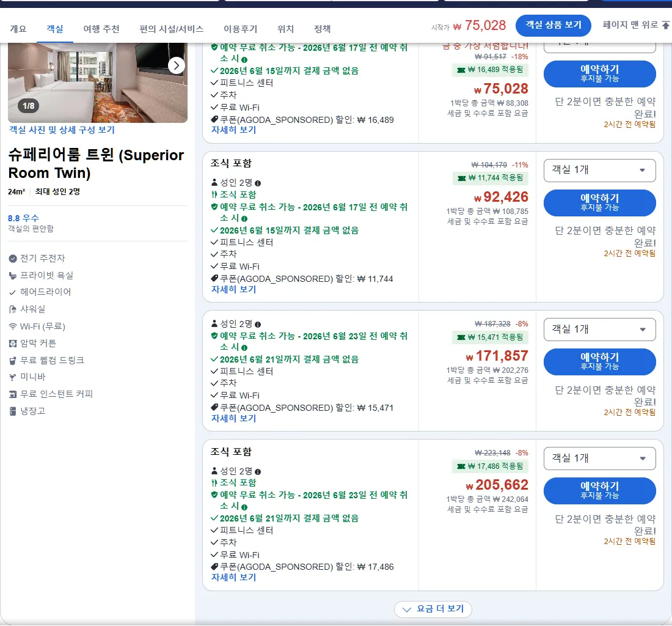Go to 이용후기 tab

(241, 29)
